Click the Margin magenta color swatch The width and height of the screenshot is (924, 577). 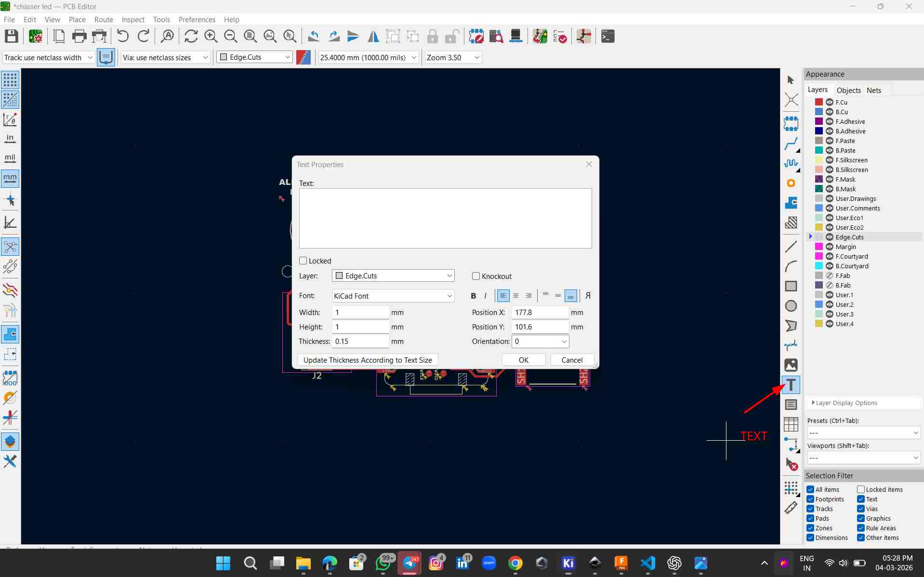point(819,247)
